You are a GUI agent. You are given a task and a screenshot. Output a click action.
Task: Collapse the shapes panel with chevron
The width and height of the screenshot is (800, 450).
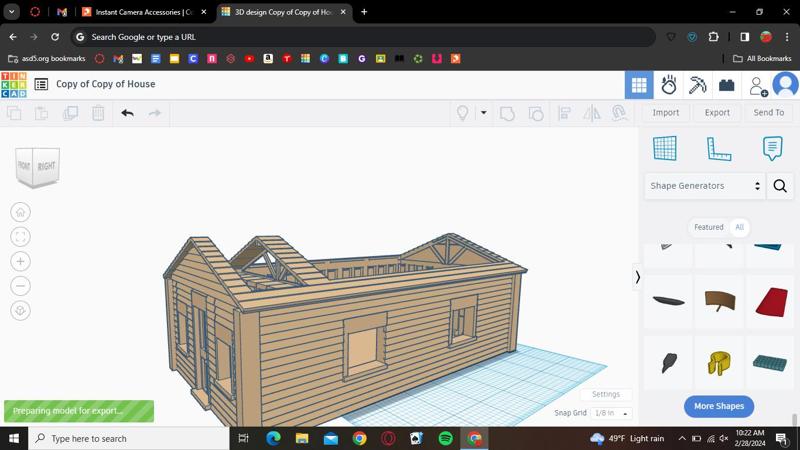(637, 277)
